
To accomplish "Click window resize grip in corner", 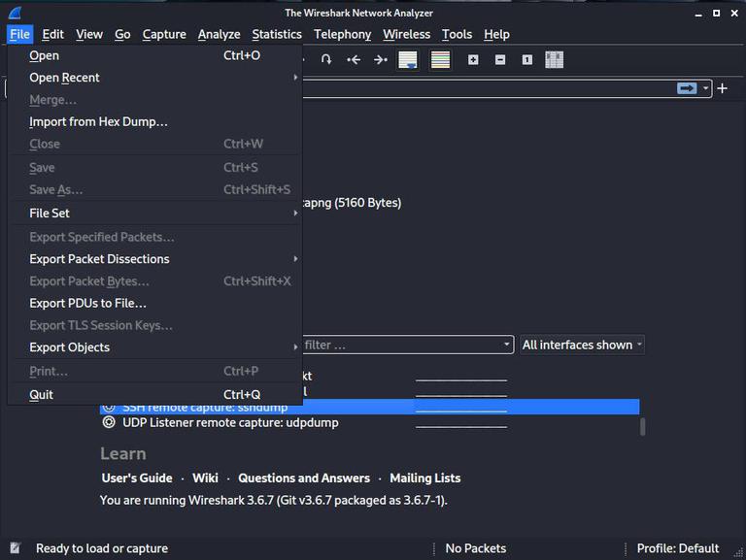I will tap(738, 553).
